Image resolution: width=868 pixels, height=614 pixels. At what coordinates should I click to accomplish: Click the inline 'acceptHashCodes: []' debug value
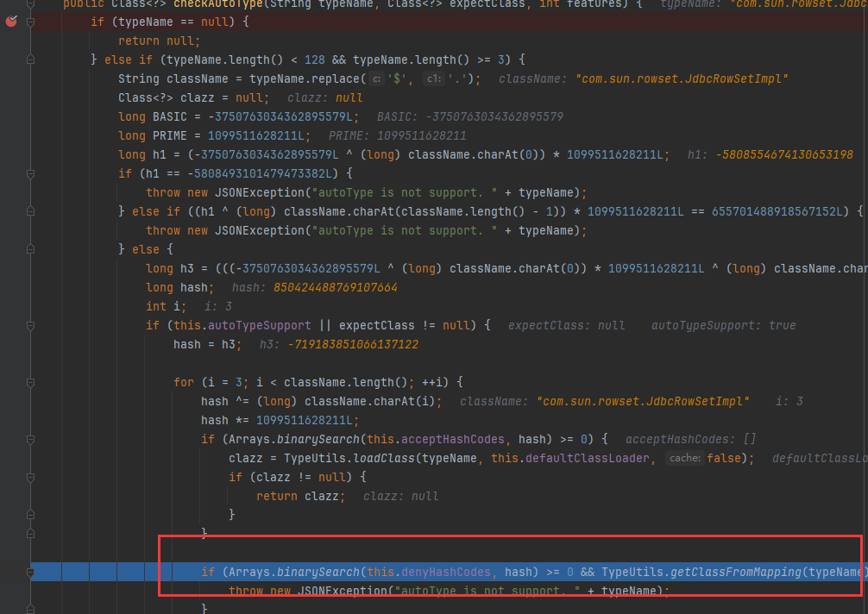[690, 439]
